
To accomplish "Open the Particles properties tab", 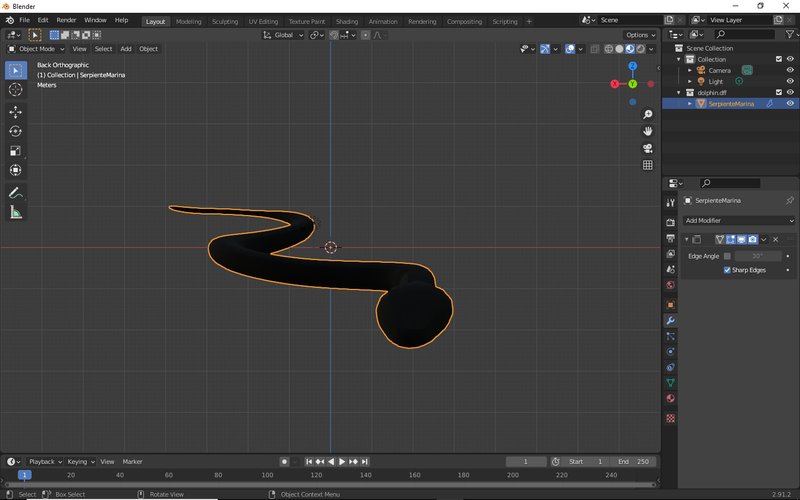I will tap(670, 336).
